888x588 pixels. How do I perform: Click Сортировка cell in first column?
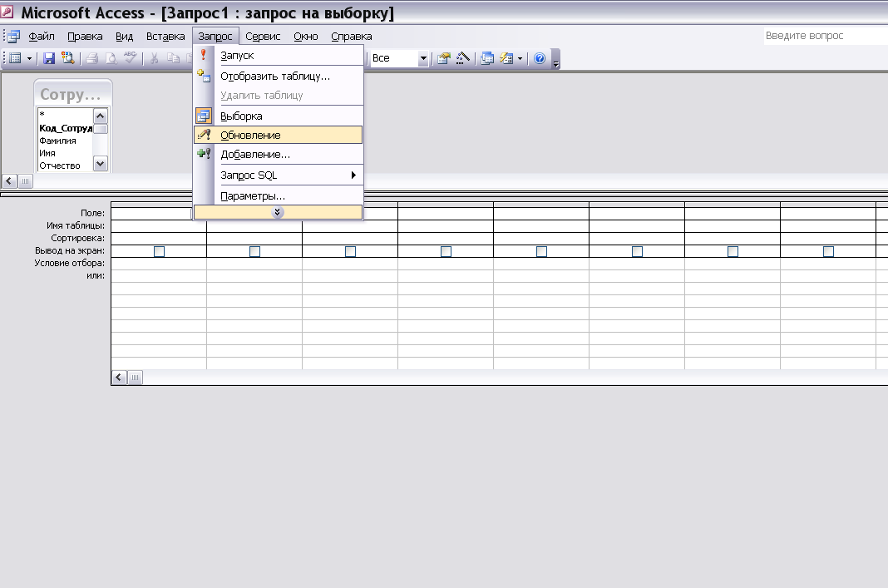[x=159, y=239]
